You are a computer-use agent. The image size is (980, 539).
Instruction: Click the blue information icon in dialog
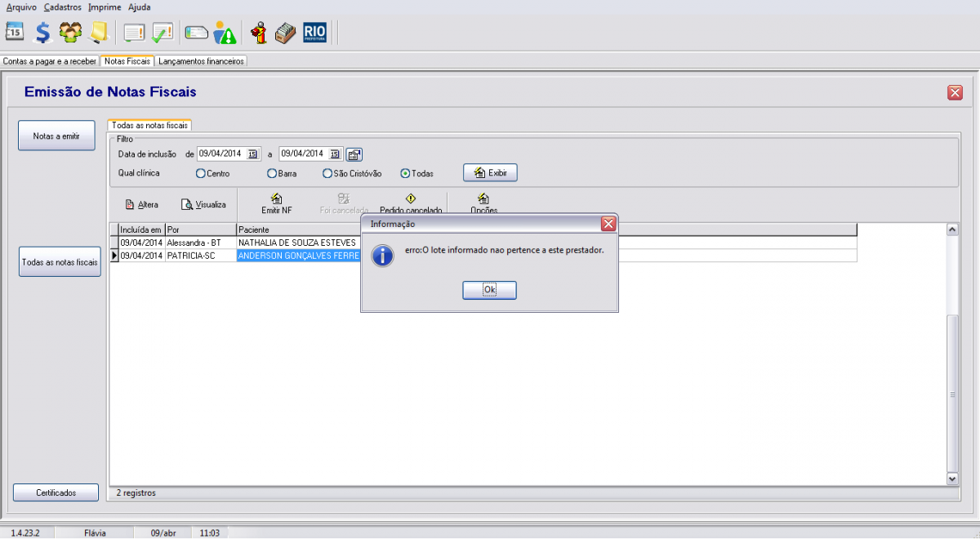coord(383,255)
